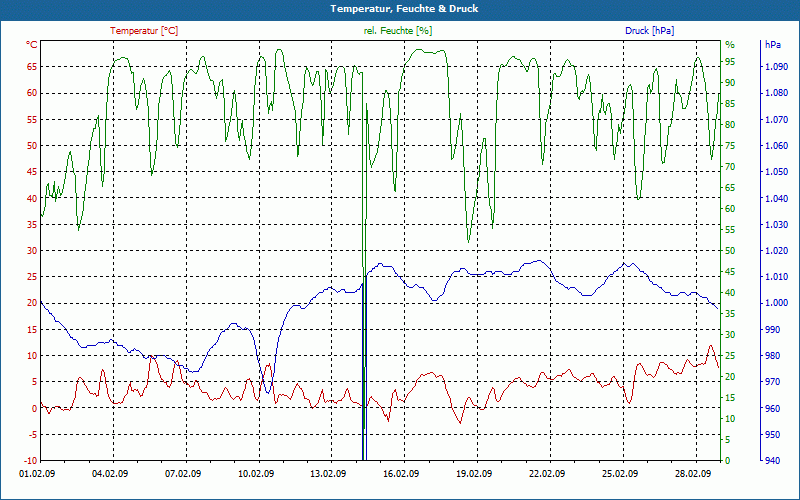
Task: Click the green '%' axis unit label
Action: pyautogui.click(x=730, y=45)
